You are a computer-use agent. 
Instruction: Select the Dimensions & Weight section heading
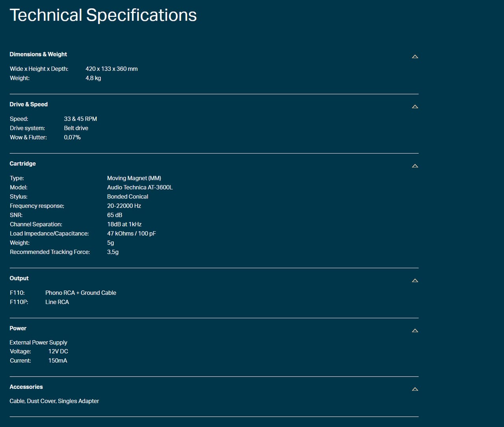38,54
